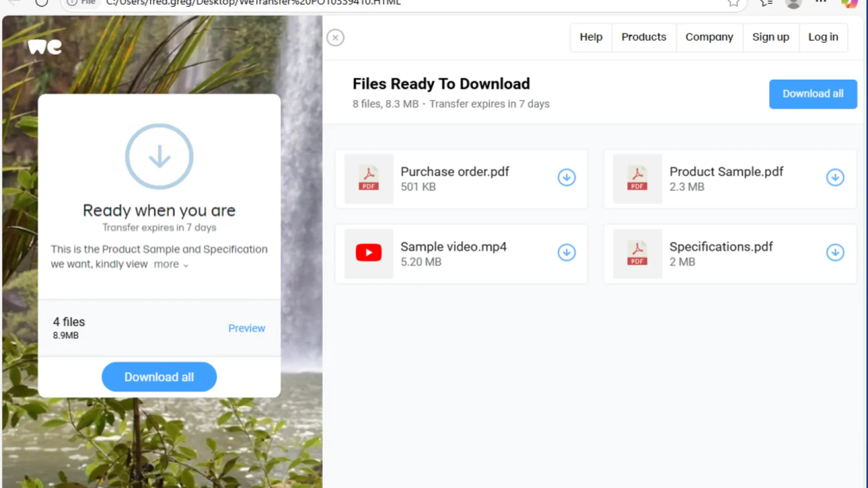Click the Download all button at top right

click(x=813, y=94)
